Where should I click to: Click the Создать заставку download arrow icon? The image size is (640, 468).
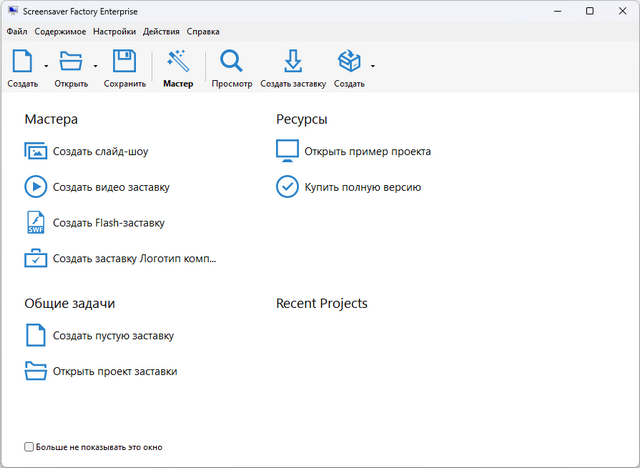coord(293,62)
